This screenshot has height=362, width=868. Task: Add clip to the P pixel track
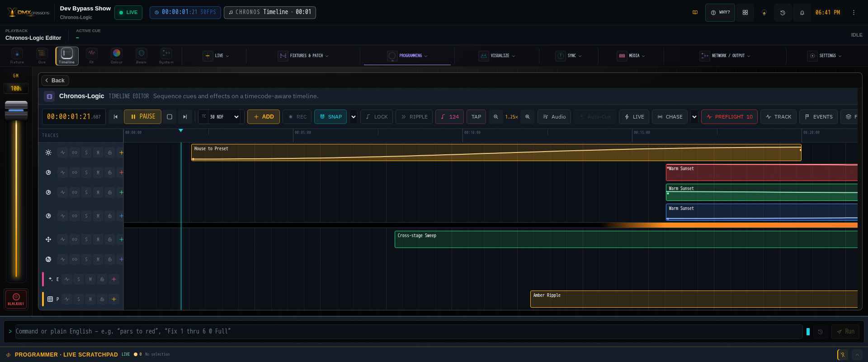[x=114, y=299]
